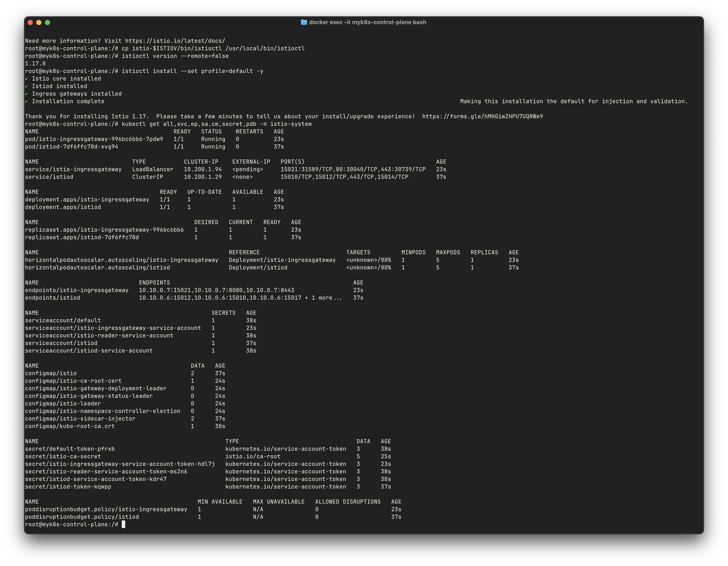Click endpoints '10.10.0.7:15021,10.10.0.7:8080,10.10.0.7:8443'
Screen dimensions: 728x566
217,290
